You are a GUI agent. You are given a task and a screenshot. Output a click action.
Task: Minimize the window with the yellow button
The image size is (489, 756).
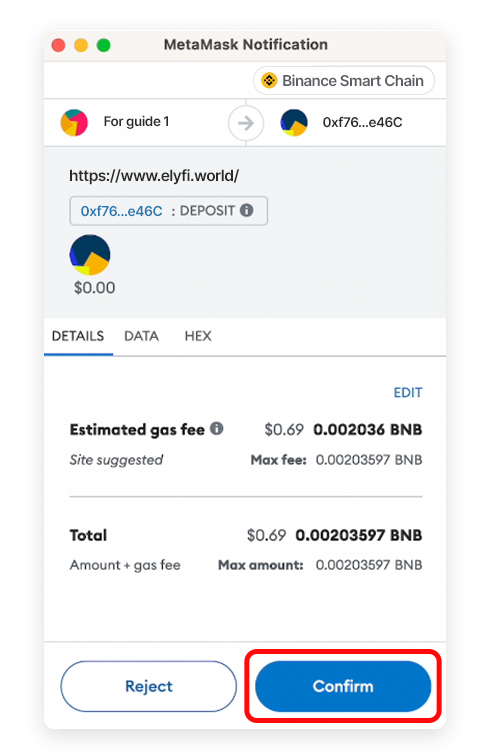pos(81,45)
